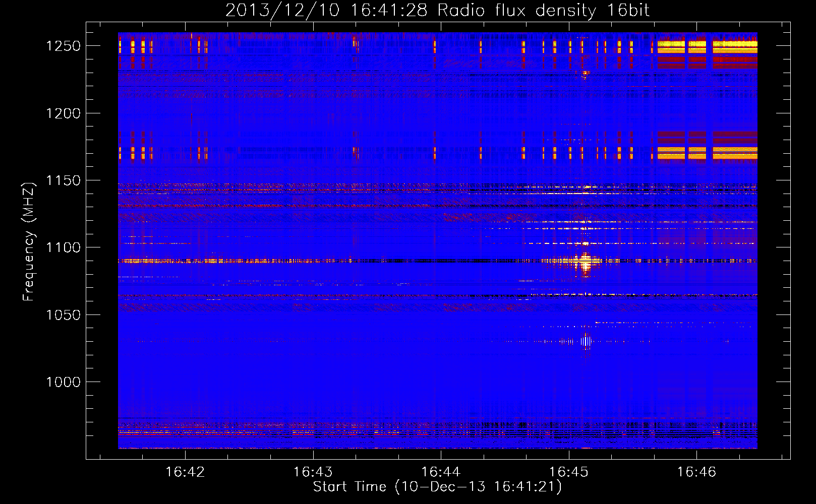Click the 1050 frequency tick label
The width and height of the screenshot is (816, 504).
pos(63,315)
